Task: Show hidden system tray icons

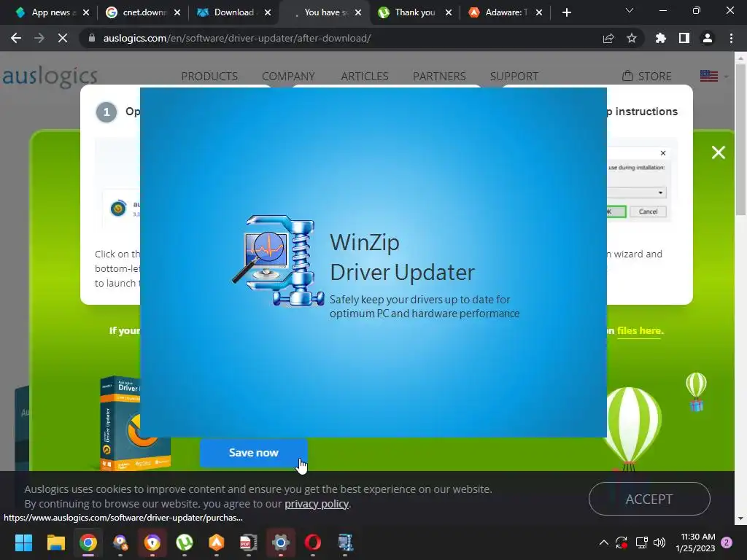Action: (x=603, y=542)
